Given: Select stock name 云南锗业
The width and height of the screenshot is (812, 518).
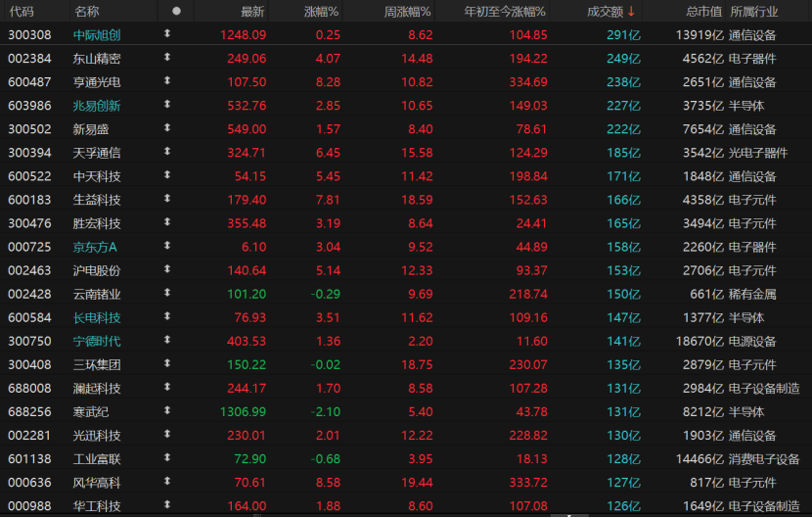Looking at the screenshot, I should click(x=97, y=295).
